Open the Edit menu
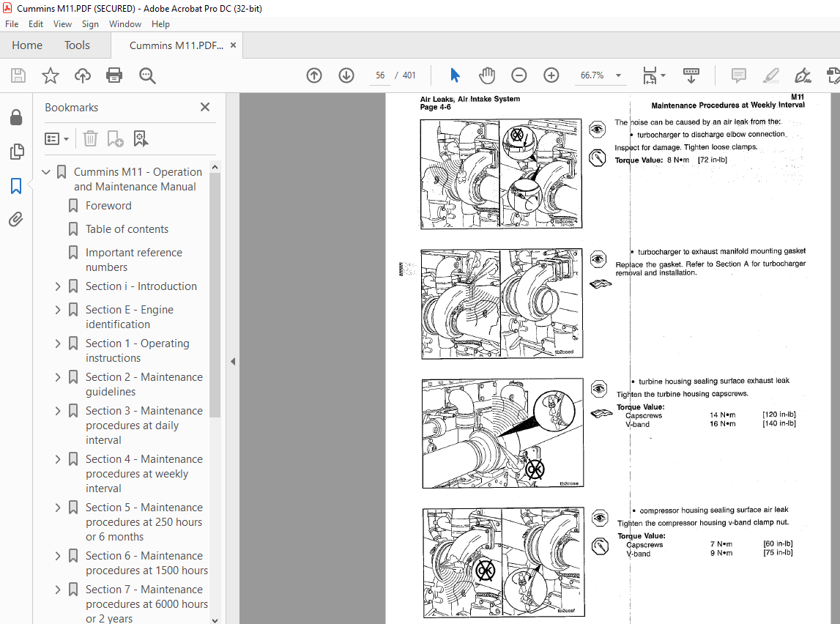 (36, 24)
